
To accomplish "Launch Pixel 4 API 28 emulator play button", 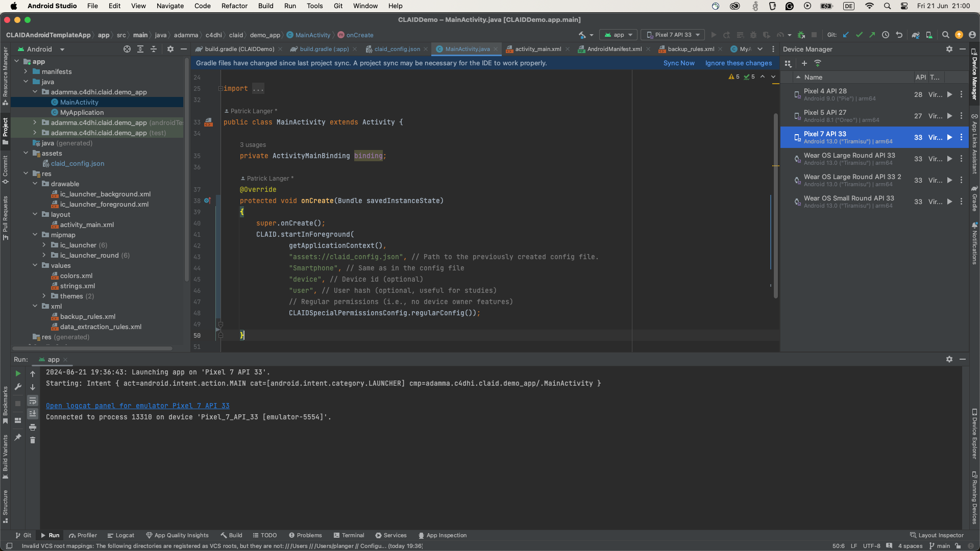I will [x=949, y=95].
